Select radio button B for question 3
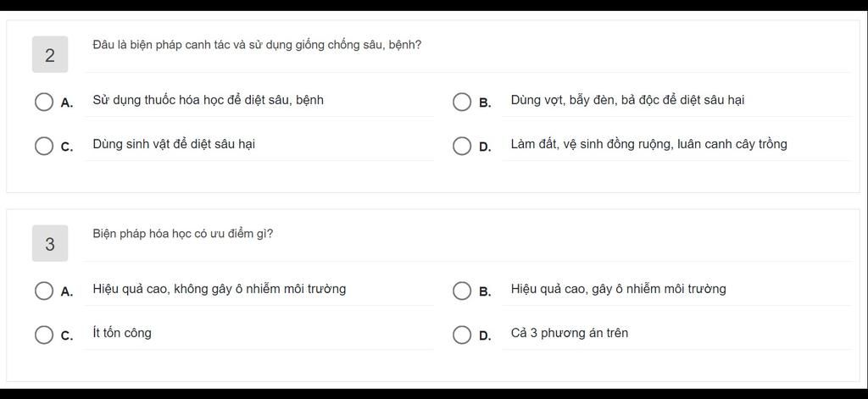Image resolution: width=868 pixels, height=399 pixels. [462, 291]
